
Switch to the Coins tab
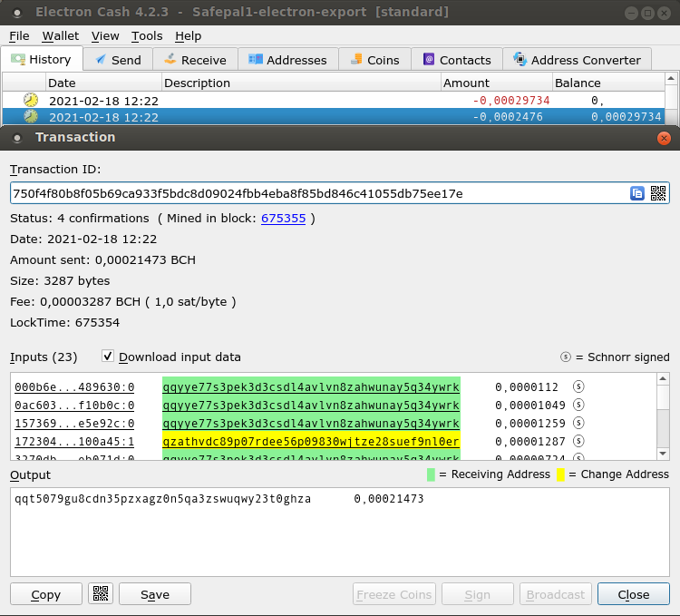pyautogui.click(x=374, y=60)
